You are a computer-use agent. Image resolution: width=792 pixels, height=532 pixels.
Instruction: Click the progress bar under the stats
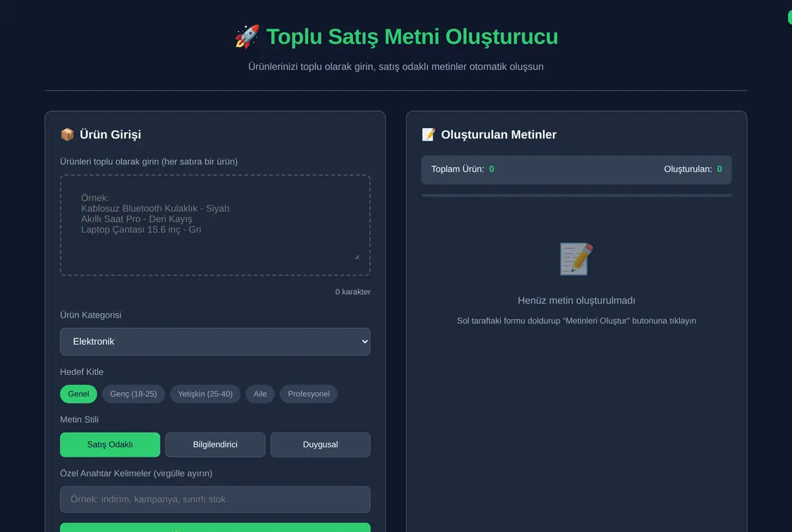point(576,195)
